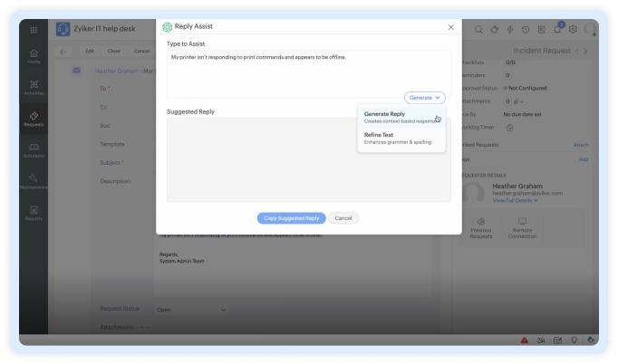Click Edit in request toolbar
This screenshot has width=618, height=364.
90,52
